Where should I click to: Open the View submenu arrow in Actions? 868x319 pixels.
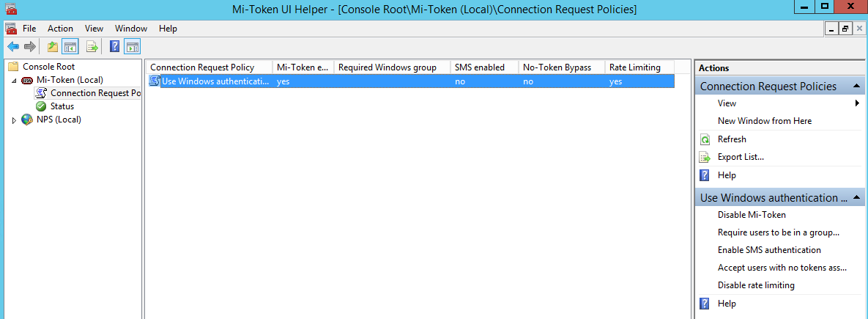(857, 103)
